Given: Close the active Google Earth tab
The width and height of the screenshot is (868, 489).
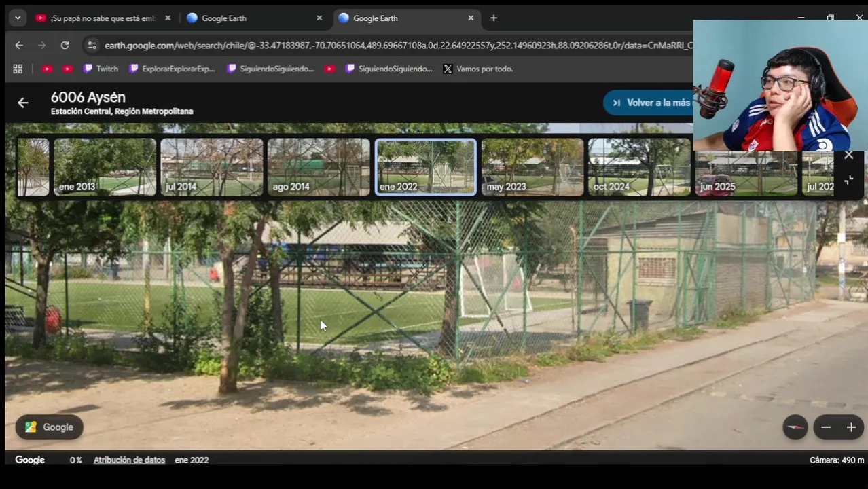Looking at the screenshot, I should (471, 18).
